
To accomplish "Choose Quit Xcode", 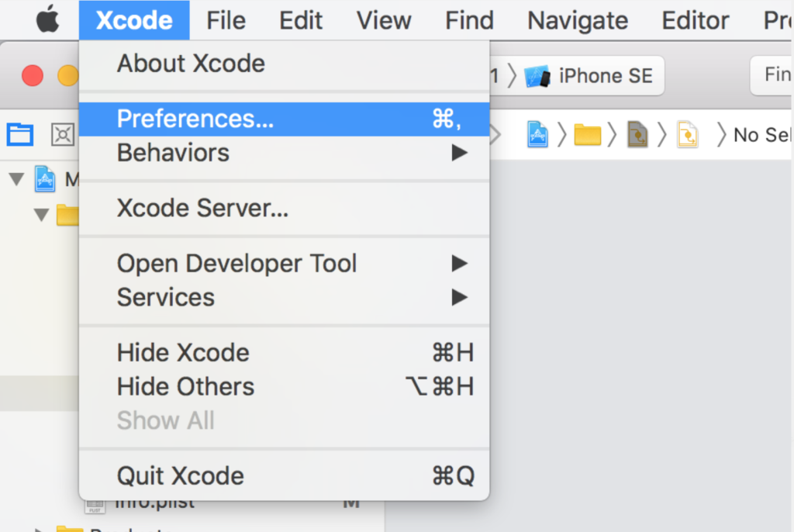I will coord(180,475).
